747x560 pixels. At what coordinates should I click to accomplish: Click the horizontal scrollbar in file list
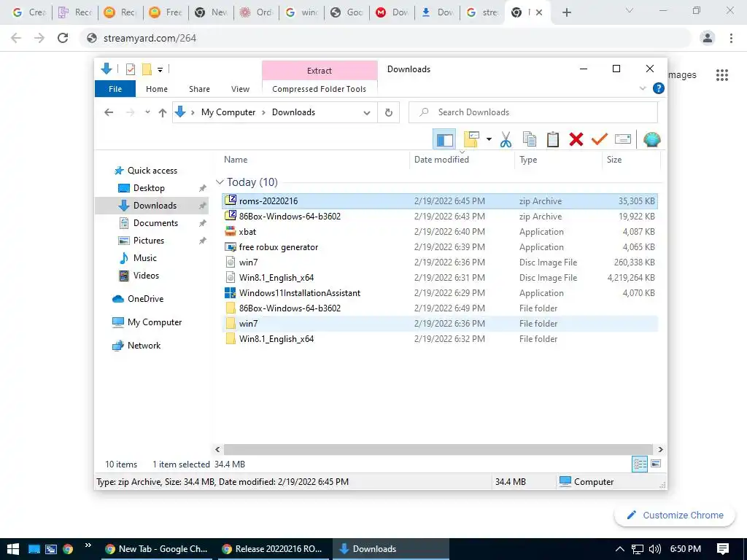tap(438, 449)
